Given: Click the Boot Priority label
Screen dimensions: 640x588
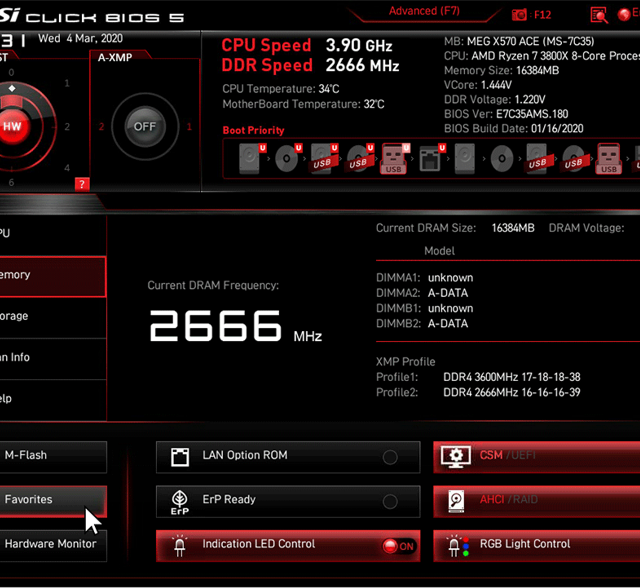Looking at the screenshot, I should 253,131.
